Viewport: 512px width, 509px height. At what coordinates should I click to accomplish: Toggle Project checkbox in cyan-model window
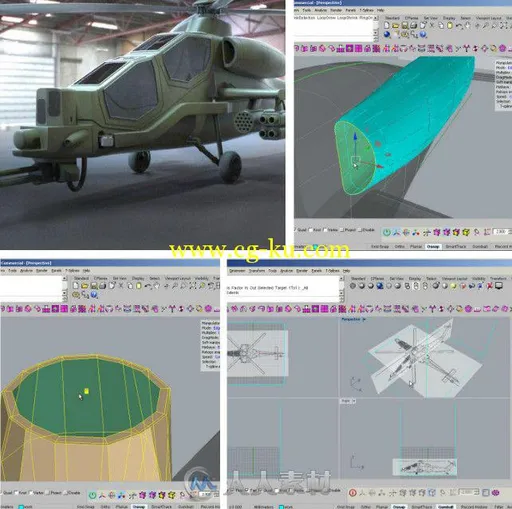[342, 230]
